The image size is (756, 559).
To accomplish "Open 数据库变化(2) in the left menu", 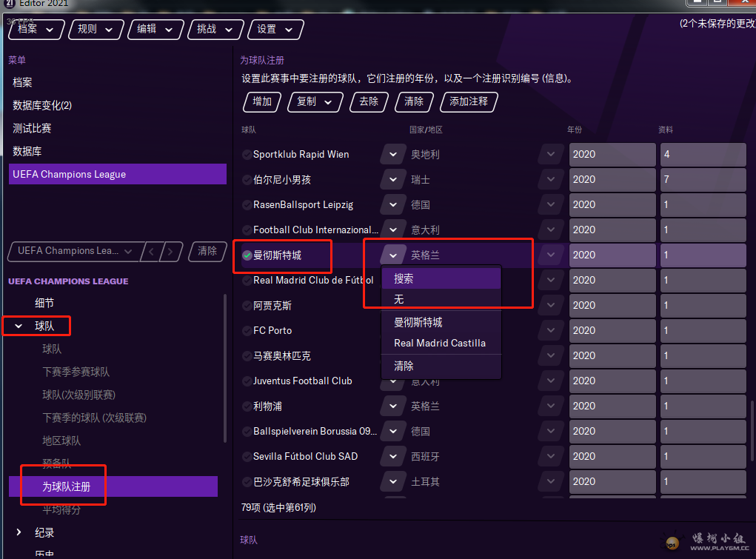I will pyautogui.click(x=42, y=106).
